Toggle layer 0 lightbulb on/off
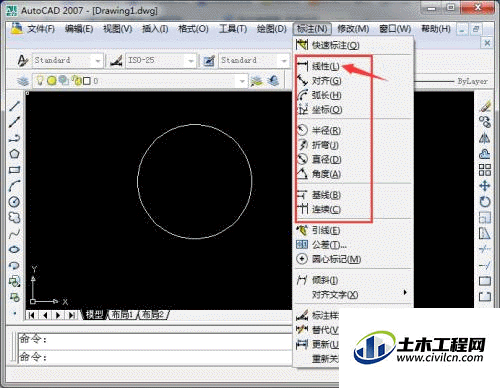This screenshot has width=500, height=388. pos(40,81)
